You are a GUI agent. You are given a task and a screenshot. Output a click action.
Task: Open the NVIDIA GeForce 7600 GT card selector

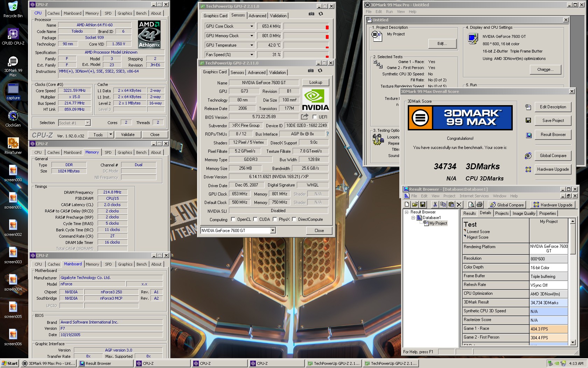(x=273, y=230)
